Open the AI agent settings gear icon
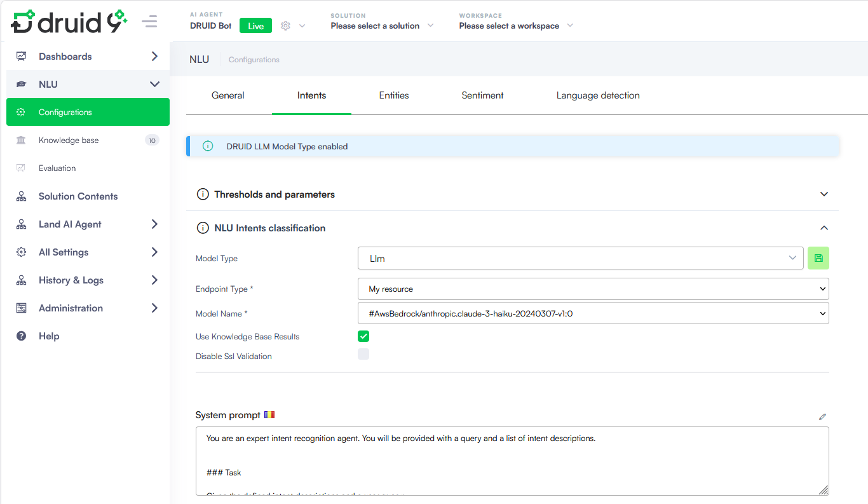The width and height of the screenshot is (868, 504). (x=286, y=26)
